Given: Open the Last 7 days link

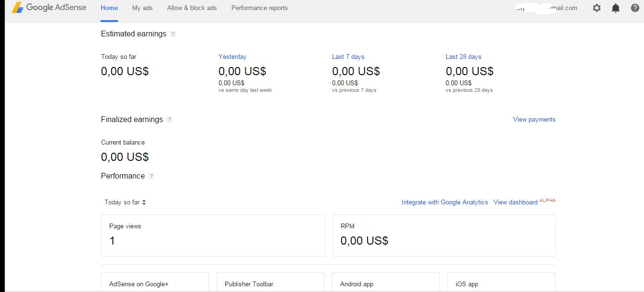Looking at the screenshot, I should [348, 56].
